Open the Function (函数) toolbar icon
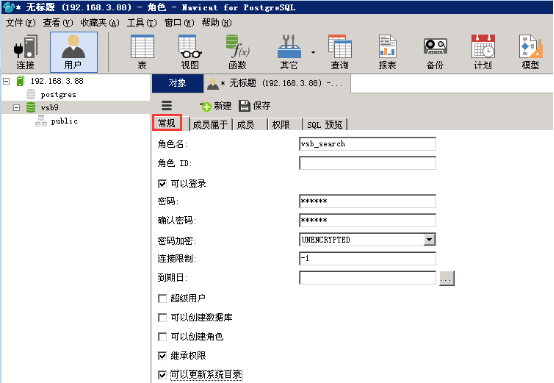Viewport: 554px width, 383px height. (x=237, y=52)
